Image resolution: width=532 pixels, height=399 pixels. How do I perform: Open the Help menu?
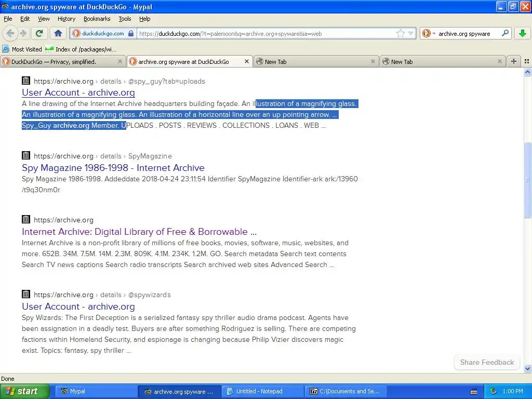pos(144,19)
